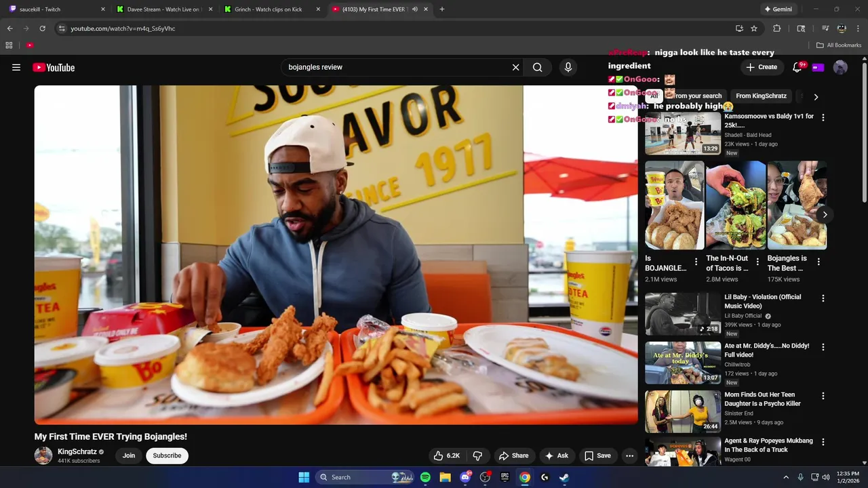868x488 pixels.
Task: Like the video with 6.2K likes
Action: click(447, 455)
